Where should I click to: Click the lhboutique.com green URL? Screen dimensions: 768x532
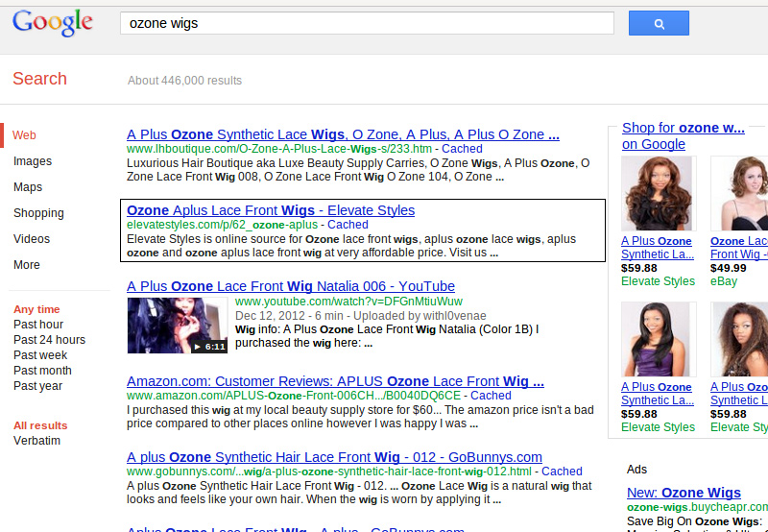279,149
